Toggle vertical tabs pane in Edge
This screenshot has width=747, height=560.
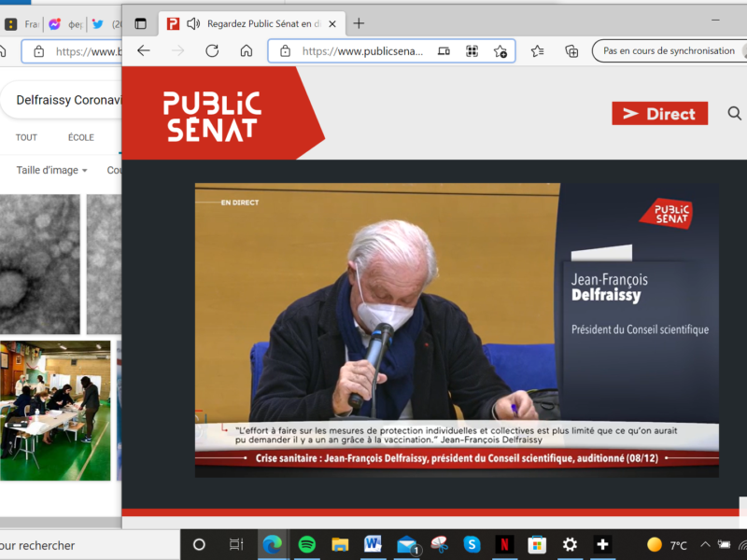tap(141, 23)
